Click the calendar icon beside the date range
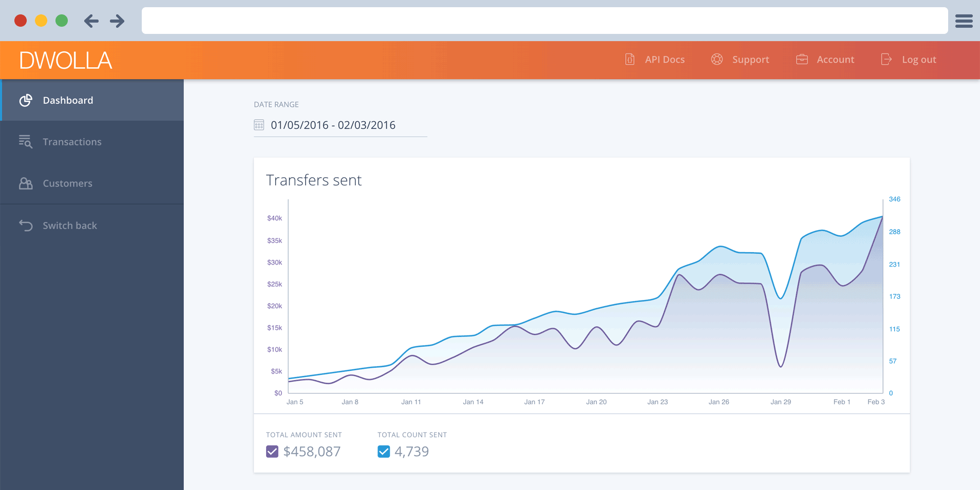 (259, 124)
